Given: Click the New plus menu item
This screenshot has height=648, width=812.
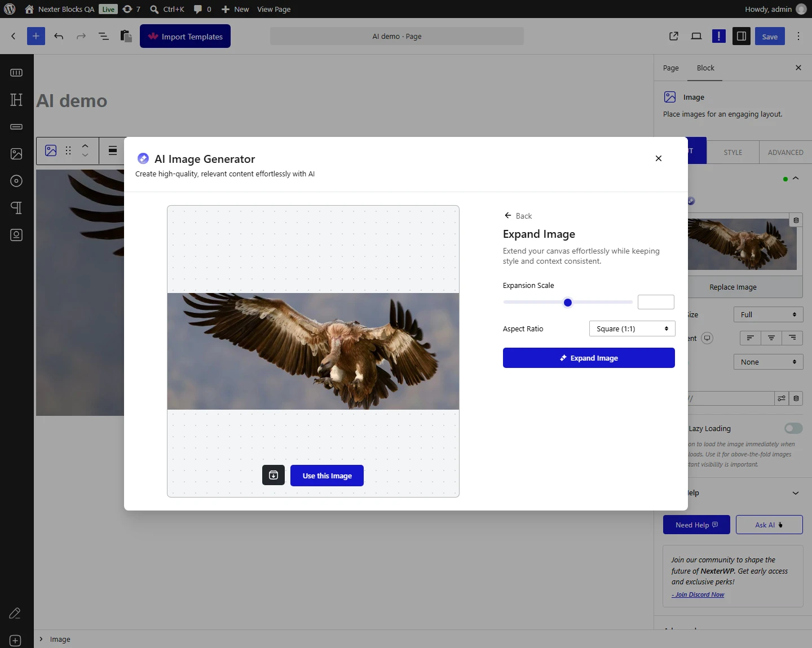Looking at the screenshot, I should (x=235, y=9).
